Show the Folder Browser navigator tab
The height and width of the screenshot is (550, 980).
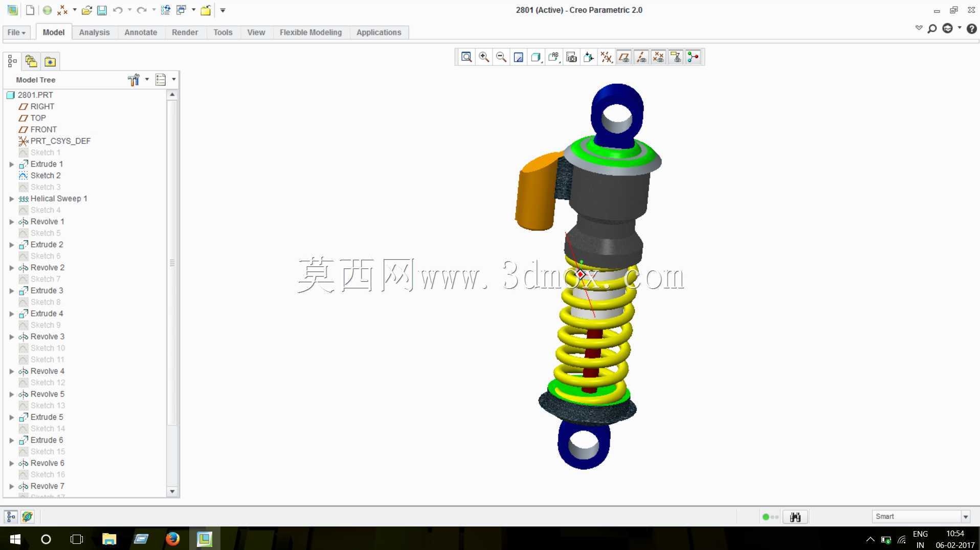click(31, 61)
